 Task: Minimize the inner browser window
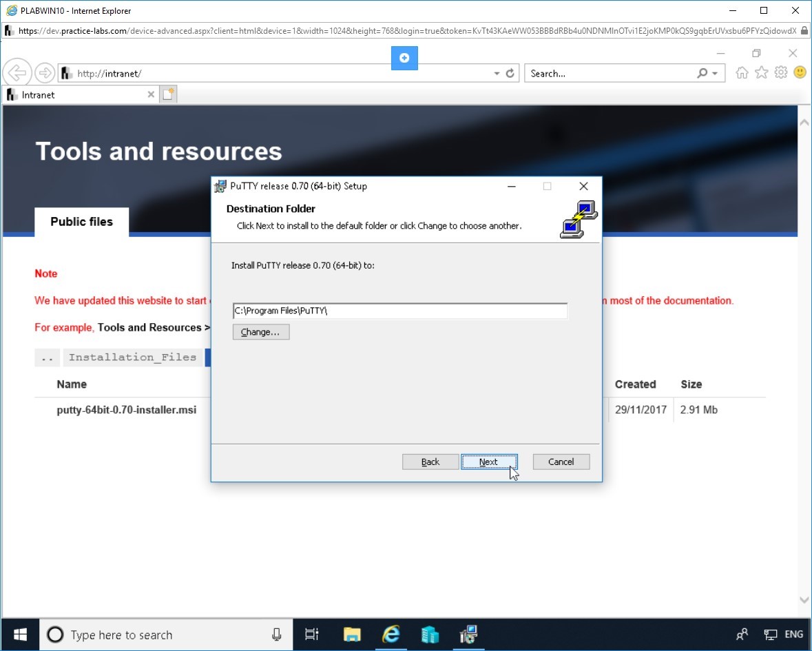point(721,53)
